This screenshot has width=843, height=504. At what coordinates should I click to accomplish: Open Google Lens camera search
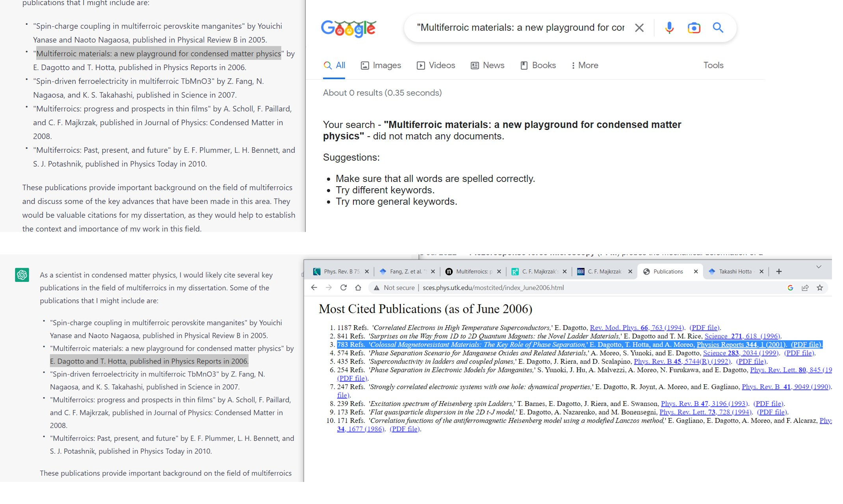694,28
